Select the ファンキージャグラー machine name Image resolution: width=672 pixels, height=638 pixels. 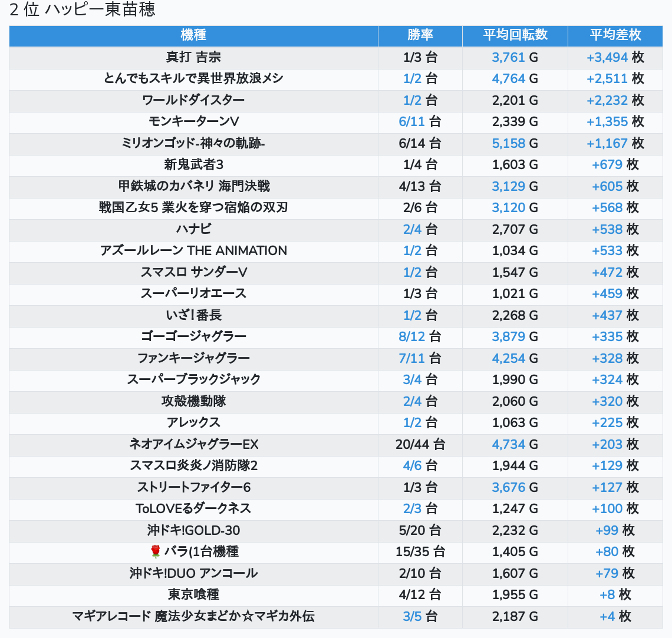point(193,358)
